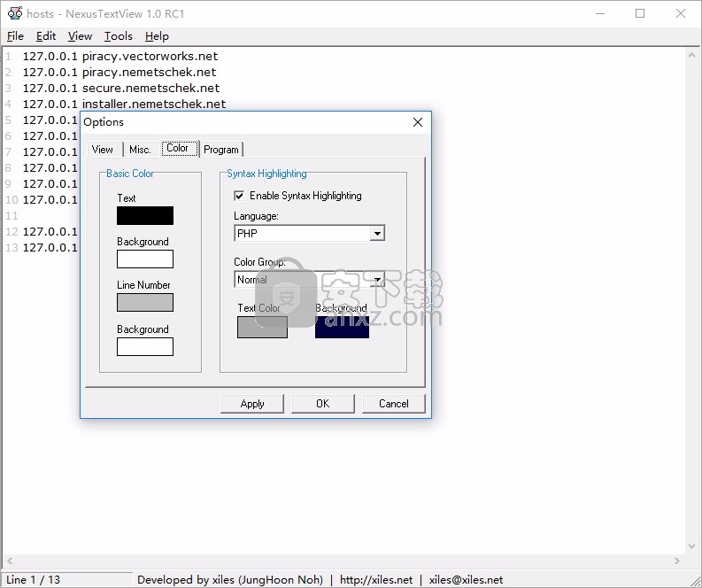Select the Color tab in Options

tap(178, 148)
